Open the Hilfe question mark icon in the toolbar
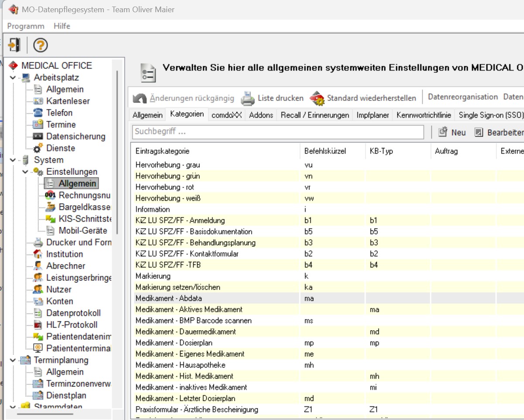 click(x=41, y=45)
